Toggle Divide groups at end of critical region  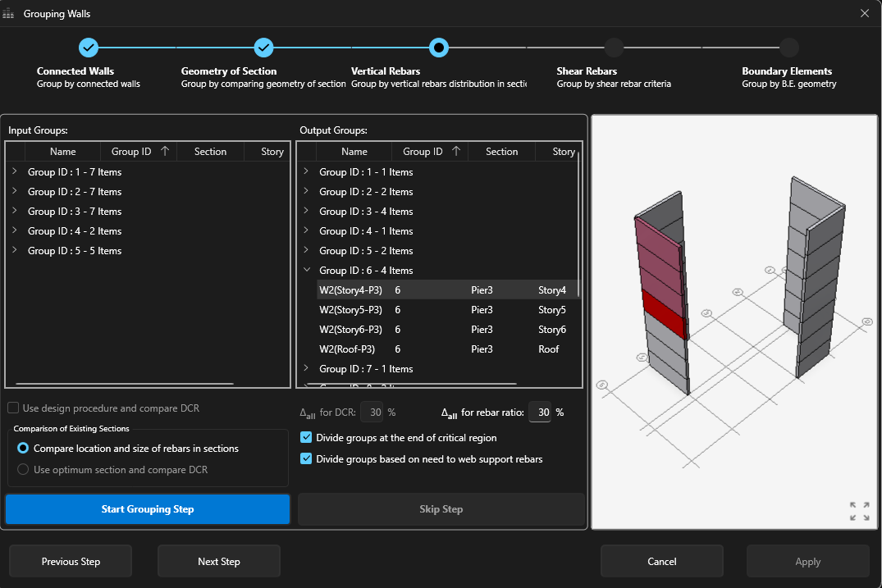click(306, 437)
